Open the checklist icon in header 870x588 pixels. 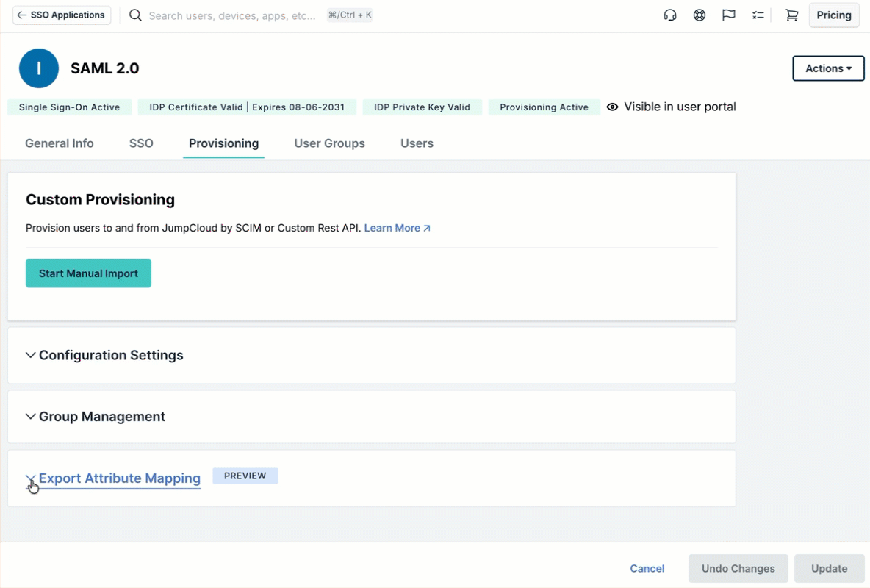coord(758,15)
